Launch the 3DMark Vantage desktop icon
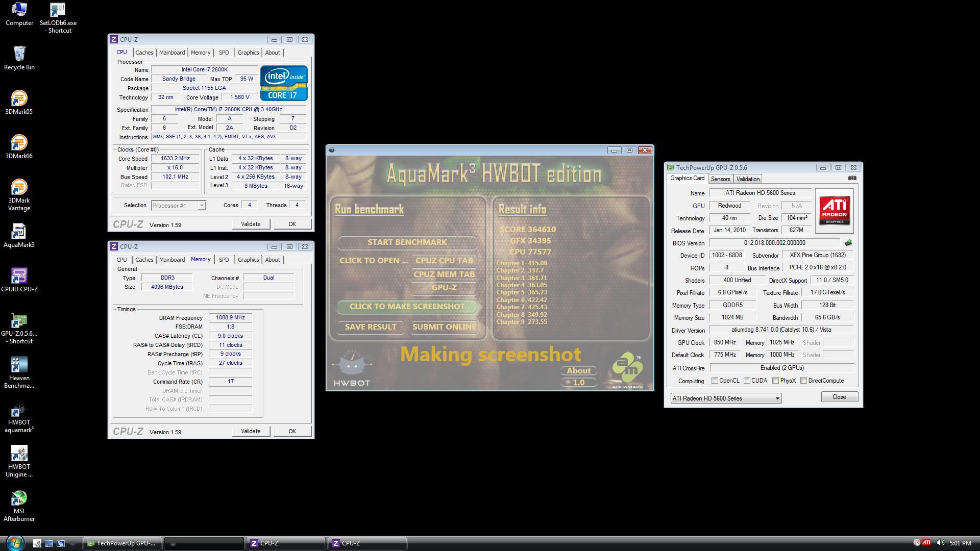Image resolution: width=980 pixels, height=551 pixels. [x=19, y=194]
